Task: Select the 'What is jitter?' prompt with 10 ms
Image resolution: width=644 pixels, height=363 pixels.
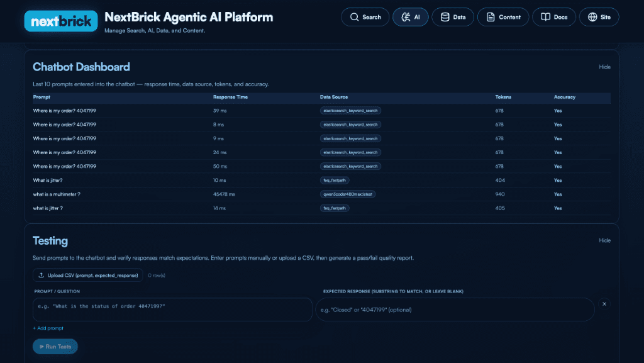Action: [48, 181]
